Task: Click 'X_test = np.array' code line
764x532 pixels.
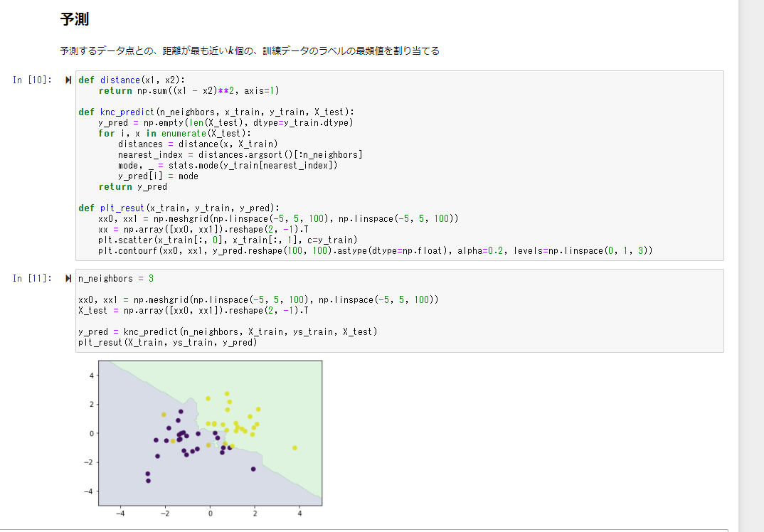Action: pyautogui.click(x=193, y=310)
